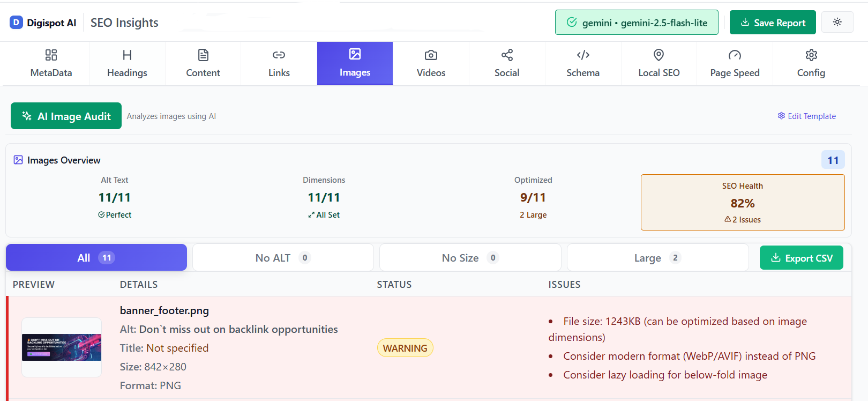Open the Config tab

coord(811,63)
